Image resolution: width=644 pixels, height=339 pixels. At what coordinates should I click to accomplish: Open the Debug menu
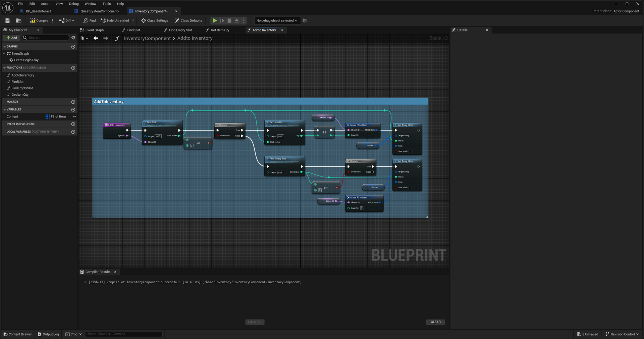coord(74,4)
